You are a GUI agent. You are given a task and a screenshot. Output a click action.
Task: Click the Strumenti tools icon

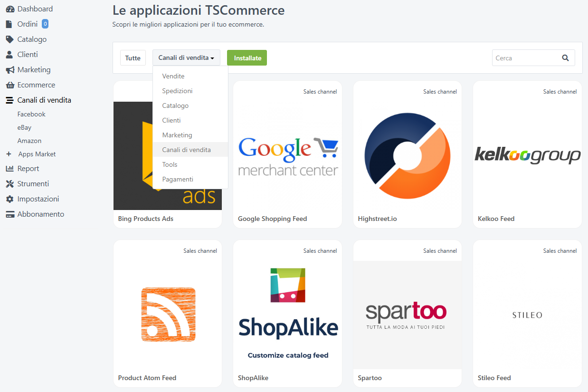[x=9, y=184]
